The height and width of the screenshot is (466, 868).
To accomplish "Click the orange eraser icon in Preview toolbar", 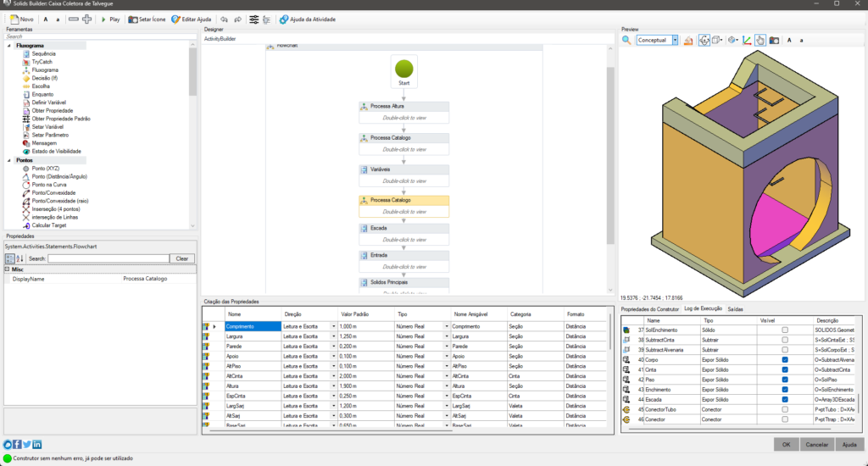I will click(688, 40).
